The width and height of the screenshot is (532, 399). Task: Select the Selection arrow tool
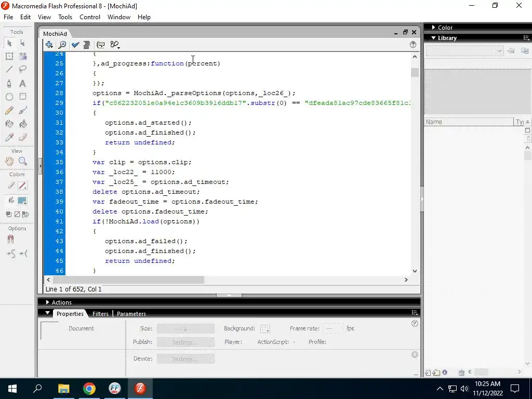[9, 43]
